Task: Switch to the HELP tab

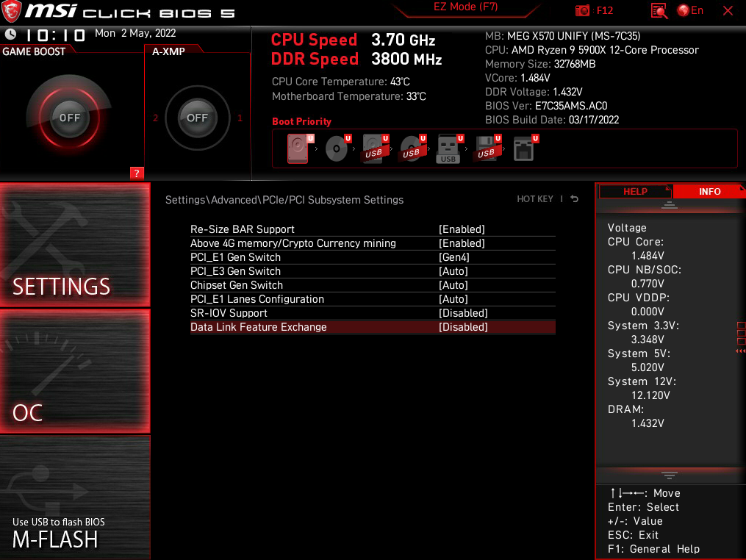Action: click(635, 191)
